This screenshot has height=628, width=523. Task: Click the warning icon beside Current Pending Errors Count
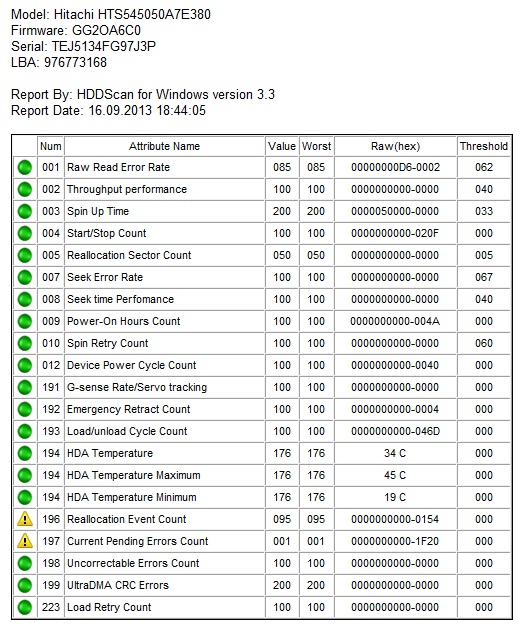coord(25,541)
